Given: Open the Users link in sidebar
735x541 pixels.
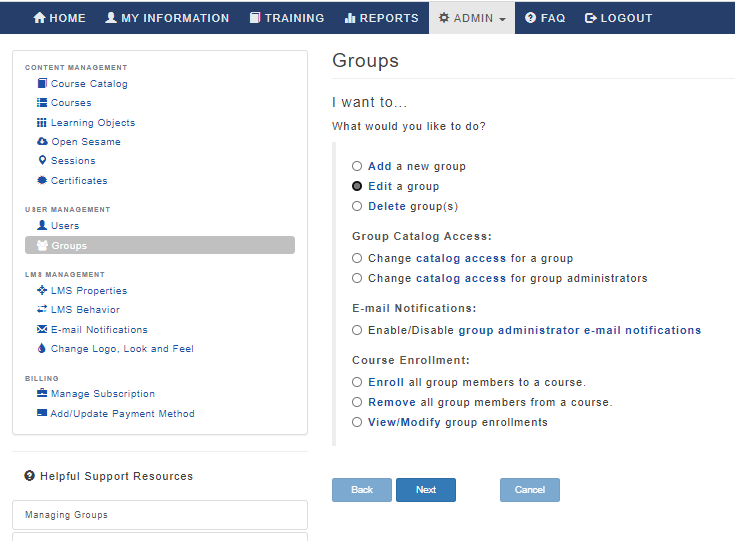Looking at the screenshot, I should pyautogui.click(x=65, y=225).
